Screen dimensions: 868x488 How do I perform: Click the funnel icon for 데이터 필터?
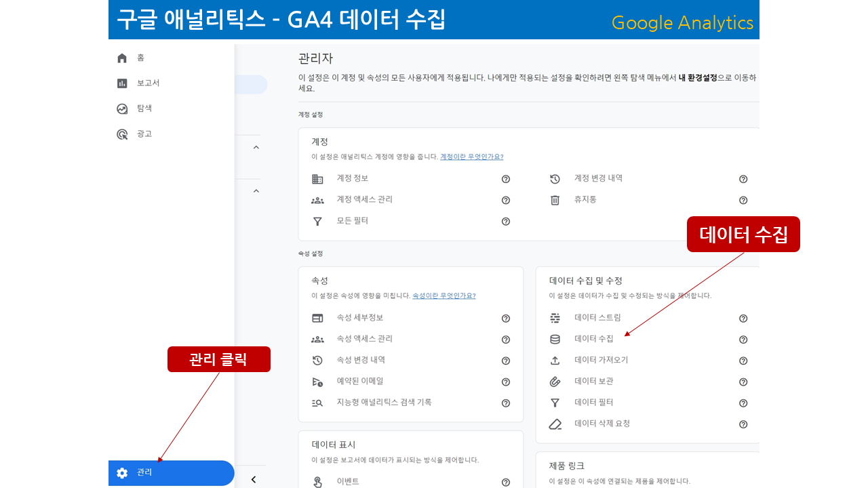tap(555, 403)
